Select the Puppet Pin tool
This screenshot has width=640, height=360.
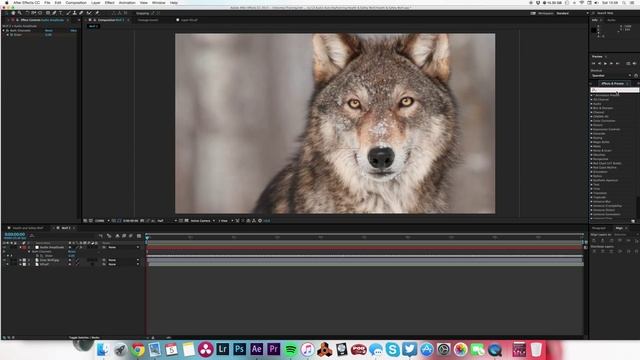click(x=97, y=13)
